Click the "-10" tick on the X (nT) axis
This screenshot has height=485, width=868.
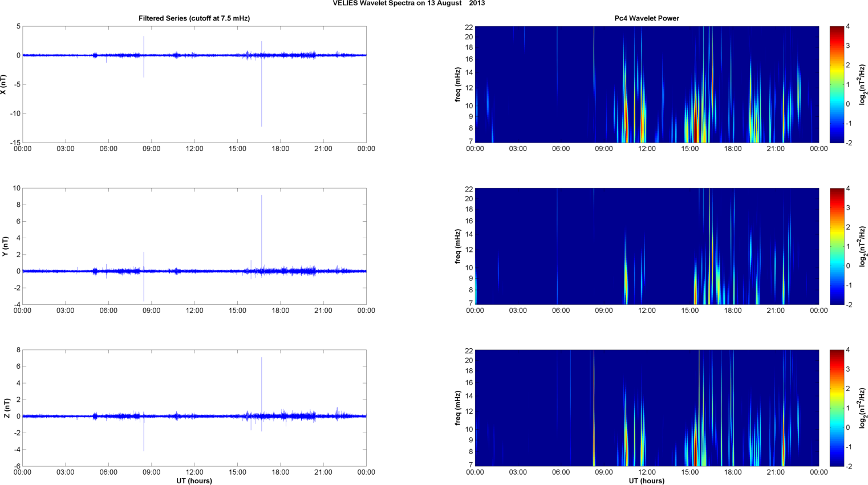[x=15, y=113]
